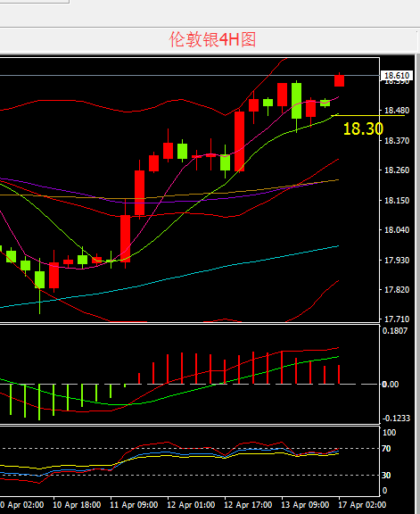Click the 11 Apr 09:00 time label
The image size is (420, 514).
point(134,505)
